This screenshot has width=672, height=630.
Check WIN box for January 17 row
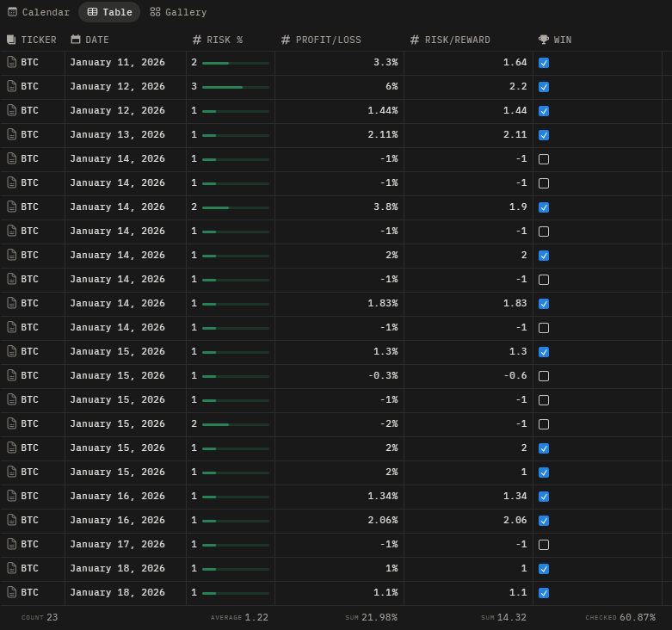click(x=544, y=545)
